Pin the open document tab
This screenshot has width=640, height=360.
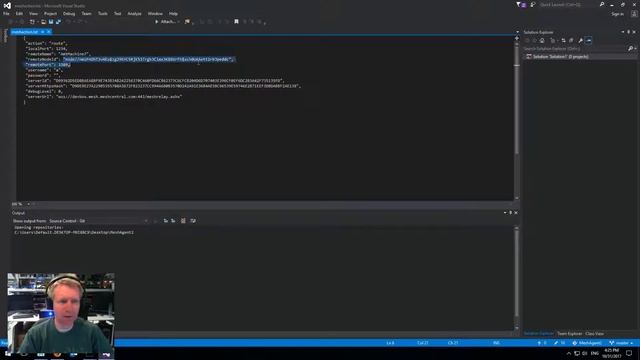click(42, 32)
